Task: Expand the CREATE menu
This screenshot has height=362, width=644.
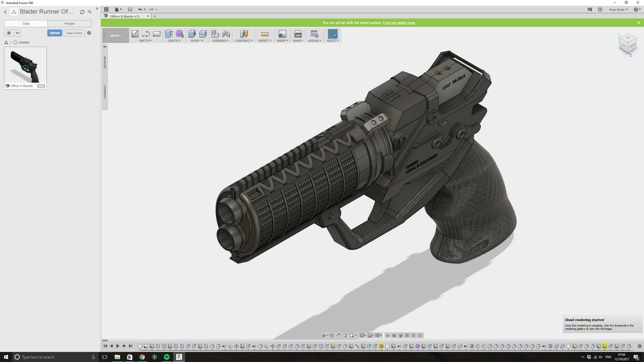Action: (x=174, y=41)
